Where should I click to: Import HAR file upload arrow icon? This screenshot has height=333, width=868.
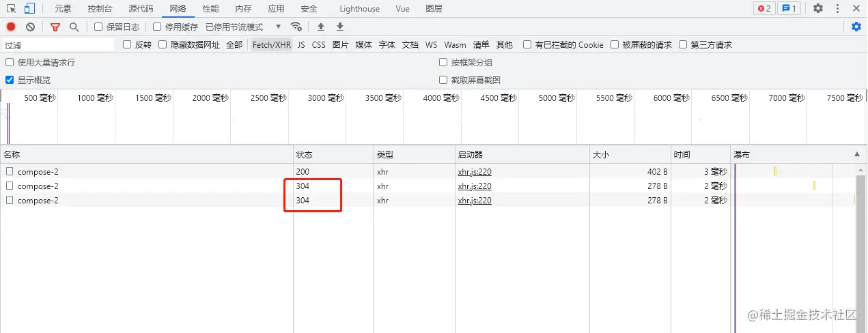(321, 27)
